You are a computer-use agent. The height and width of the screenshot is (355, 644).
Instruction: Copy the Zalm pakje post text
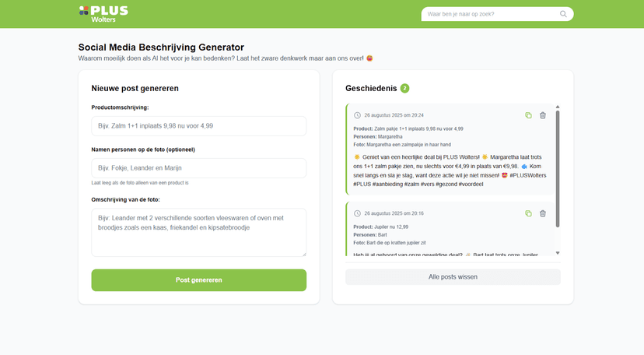coord(528,115)
